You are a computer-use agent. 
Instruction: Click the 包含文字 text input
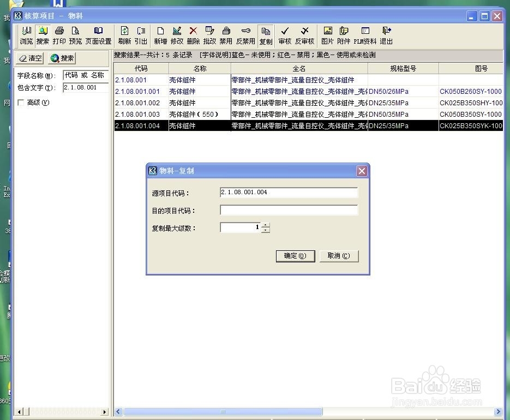coord(86,87)
